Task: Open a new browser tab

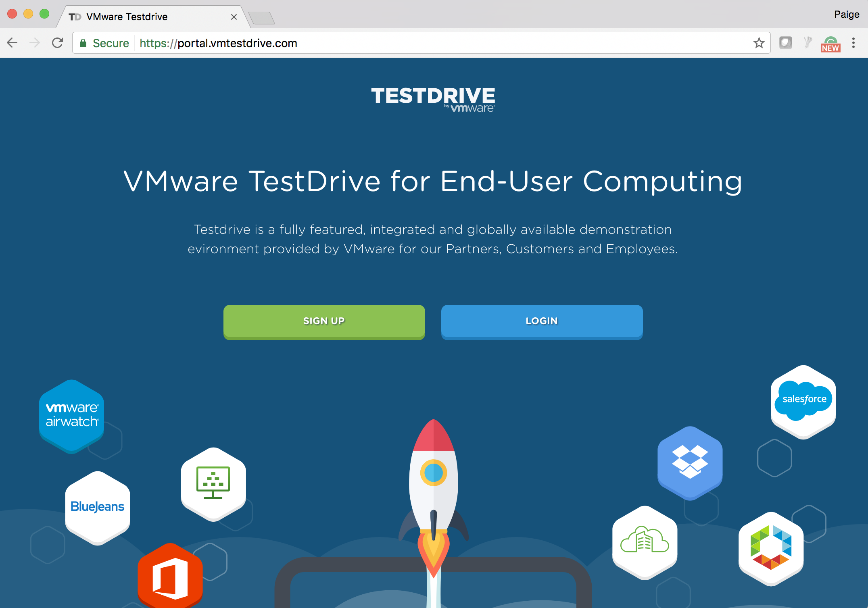Action: click(x=261, y=18)
